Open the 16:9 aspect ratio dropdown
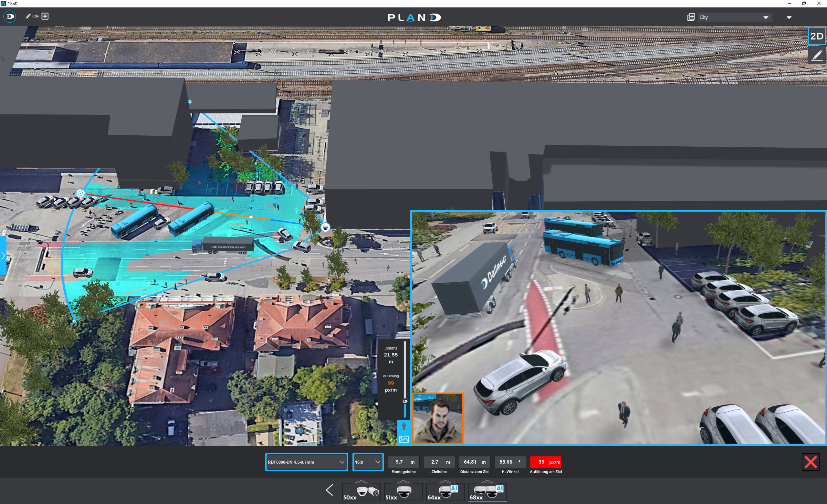Viewport: 827px width, 504px height. [368, 462]
